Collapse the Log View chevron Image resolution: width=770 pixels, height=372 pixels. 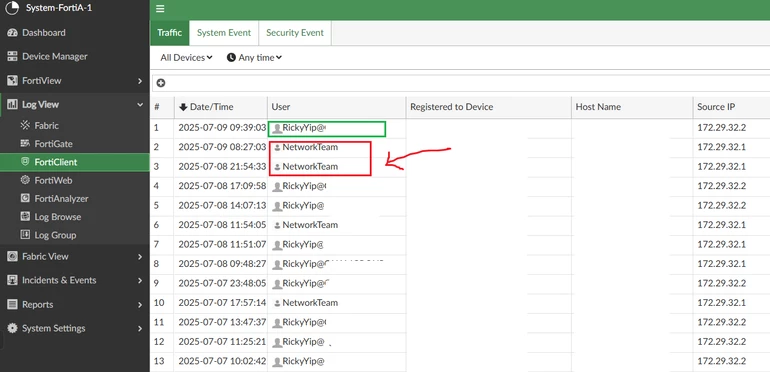140,105
